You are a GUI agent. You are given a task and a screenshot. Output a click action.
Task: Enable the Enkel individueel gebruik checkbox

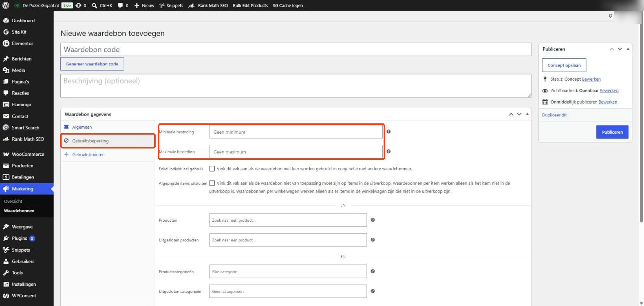(212, 169)
